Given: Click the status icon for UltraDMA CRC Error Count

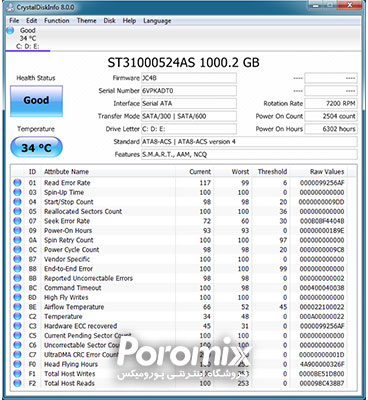Looking at the screenshot, I should 17,355.
